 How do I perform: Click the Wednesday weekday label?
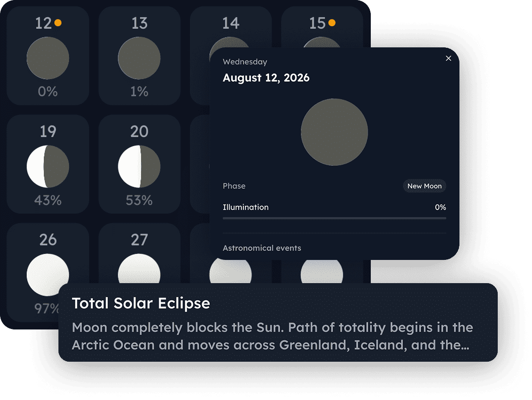(245, 62)
